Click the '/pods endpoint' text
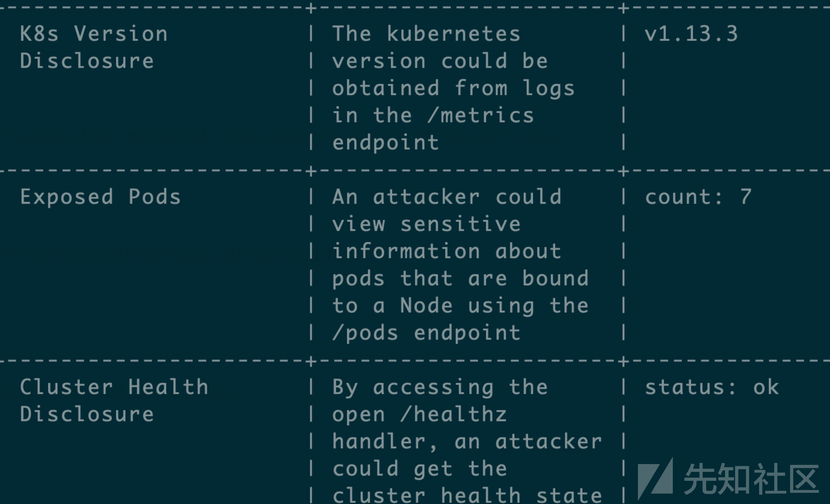The width and height of the screenshot is (830, 504). tap(426, 333)
